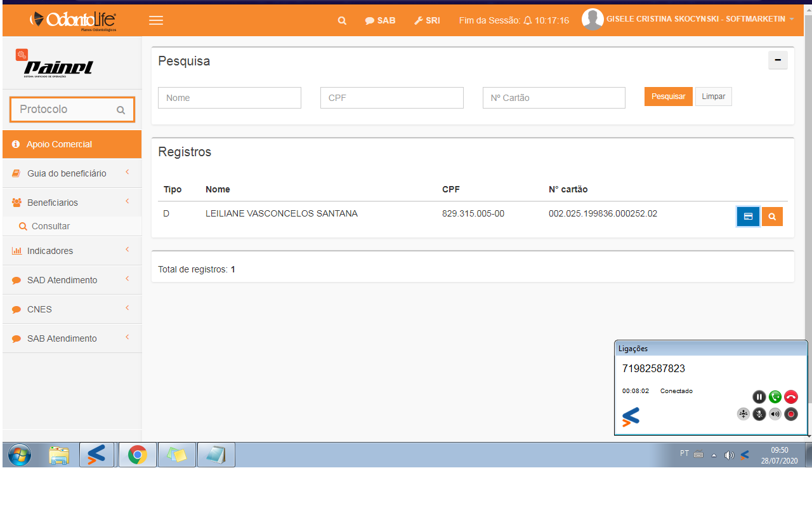Collapse the Pesquisa panel
Screen dimensions: 812x508
click(778, 60)
